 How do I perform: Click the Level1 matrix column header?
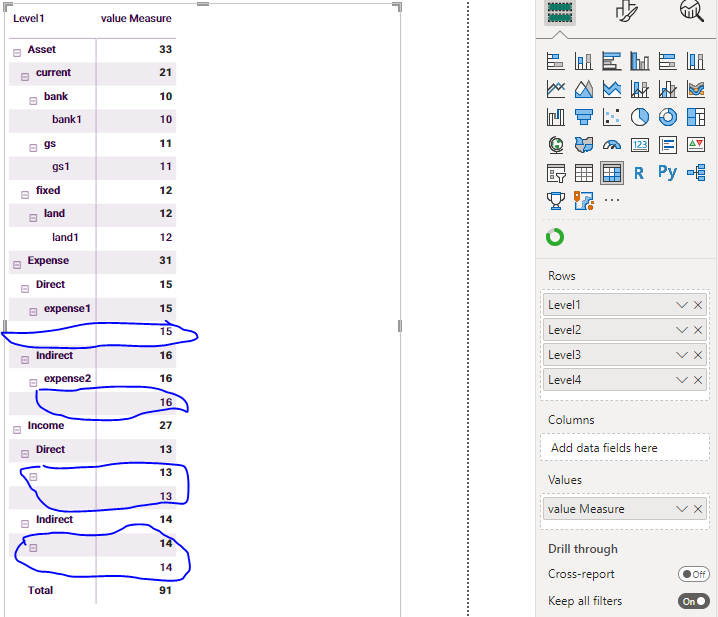click(28, 18)
